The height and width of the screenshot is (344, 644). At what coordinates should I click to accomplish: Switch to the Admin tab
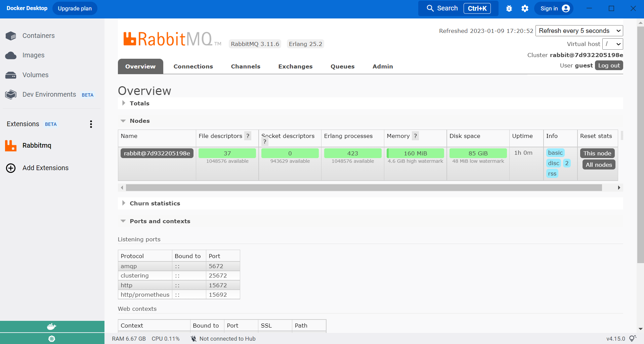383,66
